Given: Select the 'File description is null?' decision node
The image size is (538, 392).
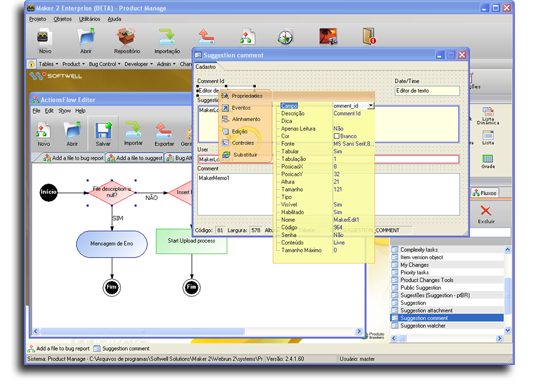Looking at the screenshot, I should 112,192.
